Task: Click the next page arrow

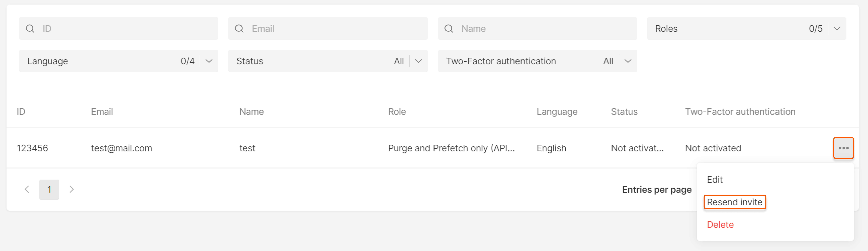Action: pyautogui.click(x=72, y=189)
